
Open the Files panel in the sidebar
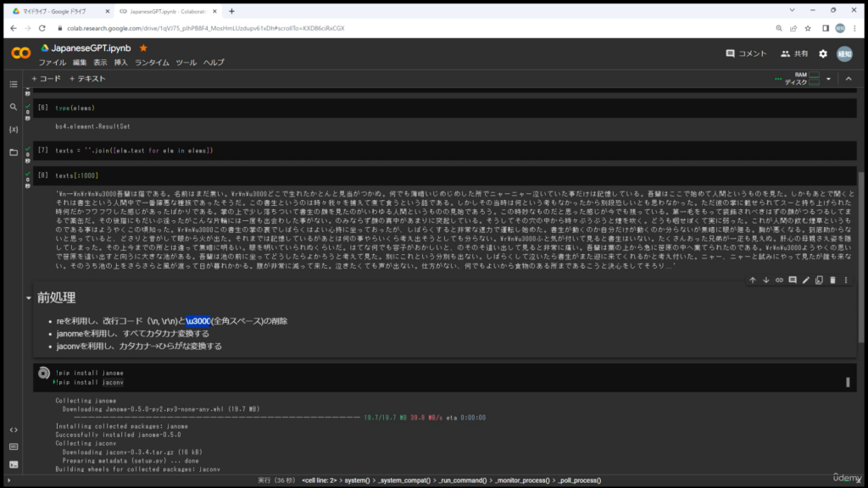click(x=14, y=152)
